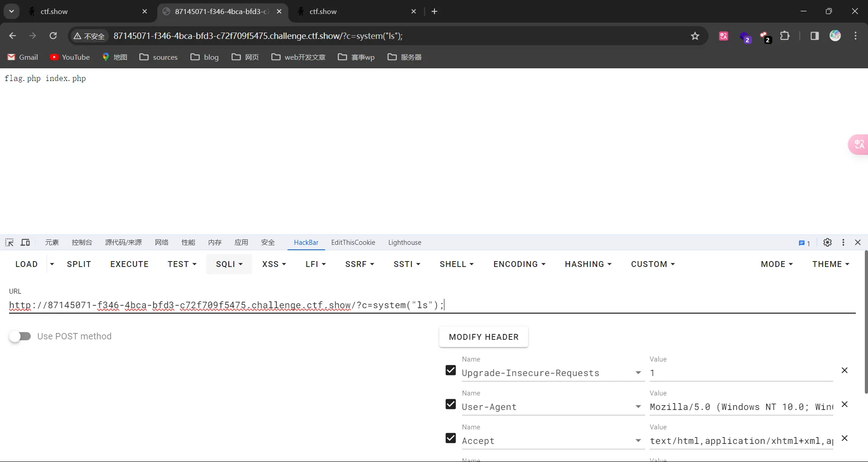Reload the current page
Viewport: 868px width, 462px height.
53,36
